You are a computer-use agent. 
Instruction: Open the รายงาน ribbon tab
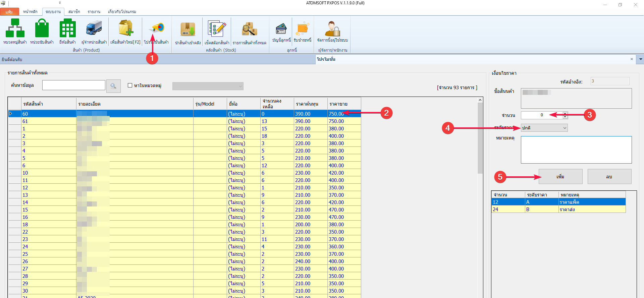(x=94, y=12)
